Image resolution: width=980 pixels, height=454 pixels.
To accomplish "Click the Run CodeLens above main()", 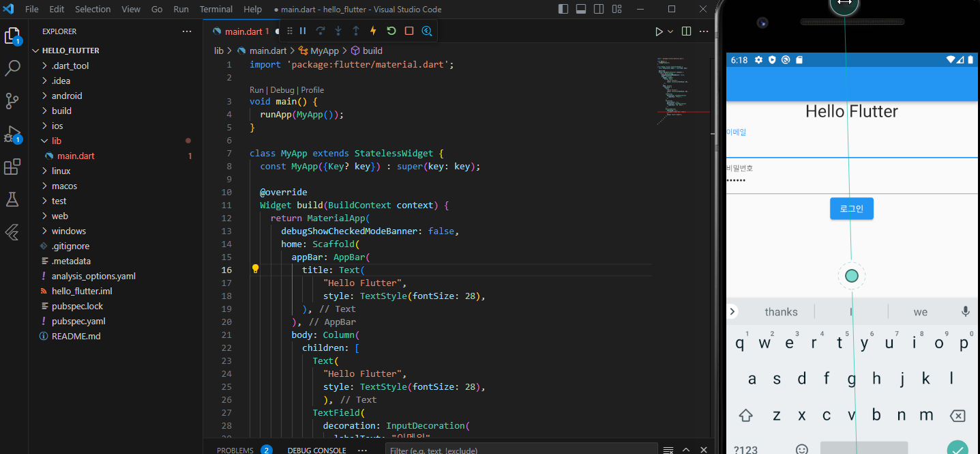I will [256, 90].
